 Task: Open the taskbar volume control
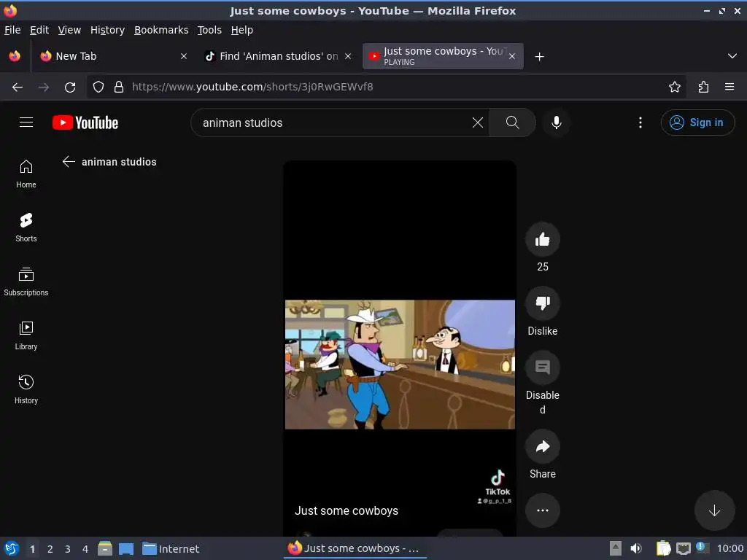tap(636, 548)
